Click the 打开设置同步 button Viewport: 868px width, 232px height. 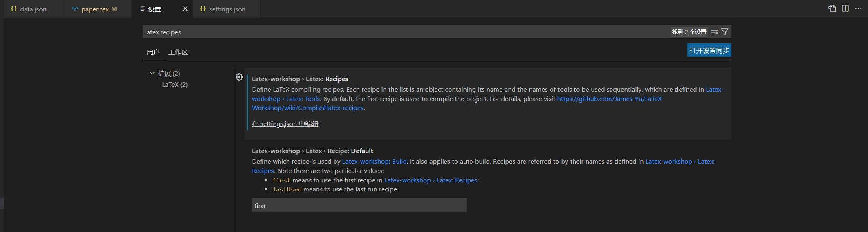709,50
